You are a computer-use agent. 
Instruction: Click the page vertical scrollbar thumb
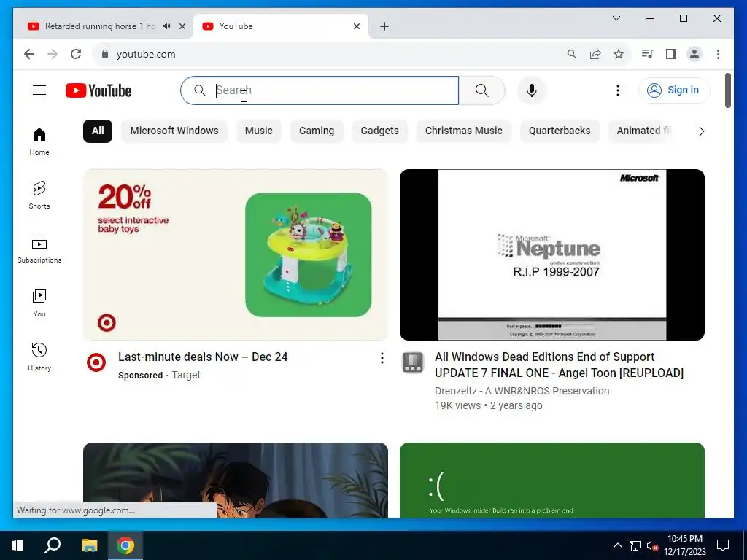(x=727, y=90)
